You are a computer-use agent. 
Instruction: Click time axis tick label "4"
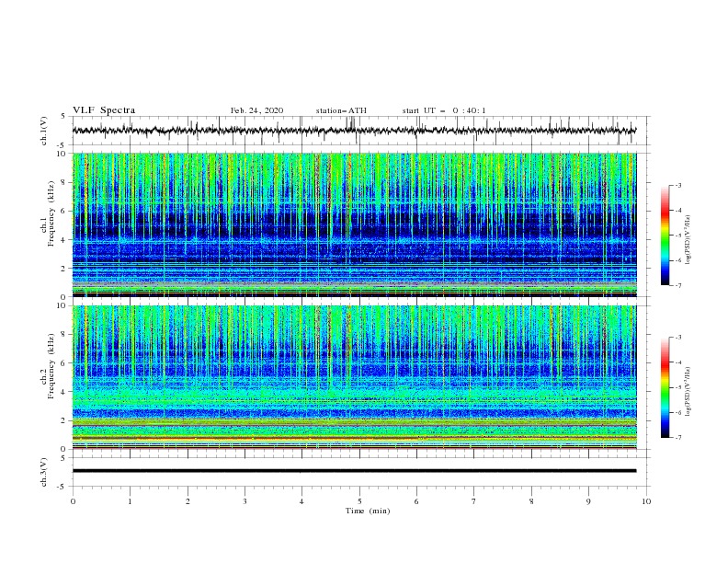pyautogui.click(x=301, y=501)
